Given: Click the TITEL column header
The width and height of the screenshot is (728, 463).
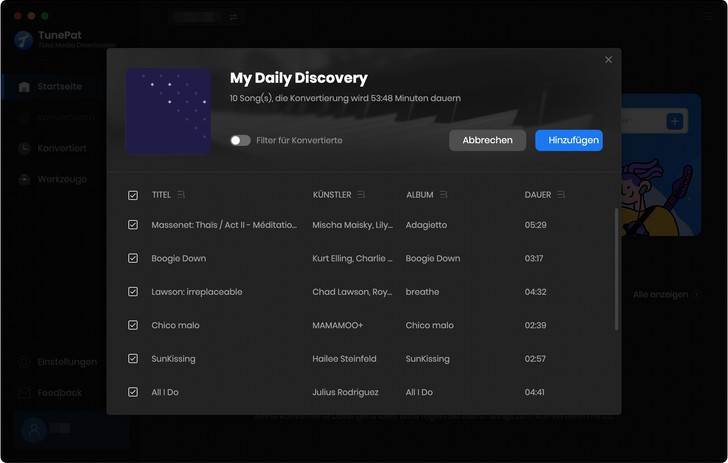Looking at the screenshot, I should (x=161, y=195).
